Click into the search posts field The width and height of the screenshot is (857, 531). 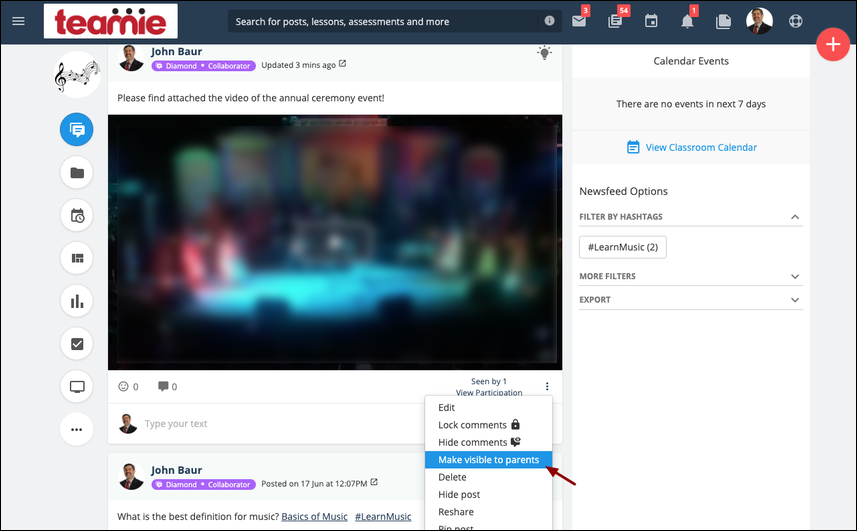click(x=383, y=21)
